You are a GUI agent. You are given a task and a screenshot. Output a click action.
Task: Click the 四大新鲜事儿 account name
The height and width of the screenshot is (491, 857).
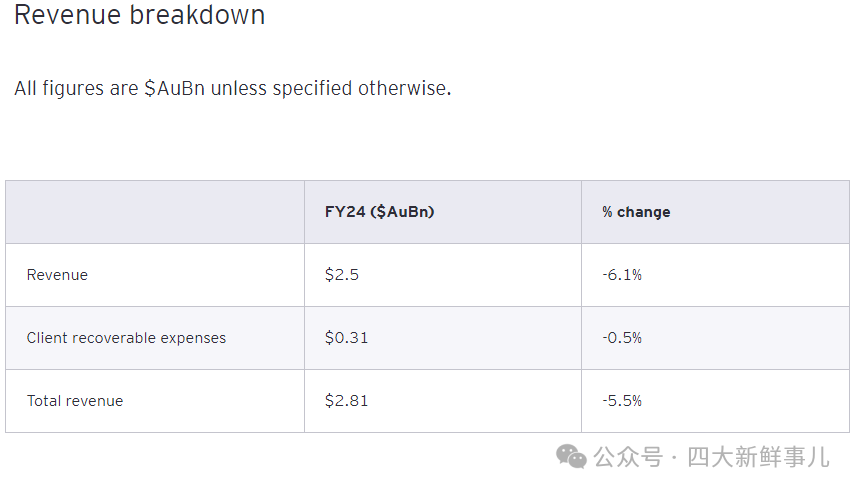point(758,457)
